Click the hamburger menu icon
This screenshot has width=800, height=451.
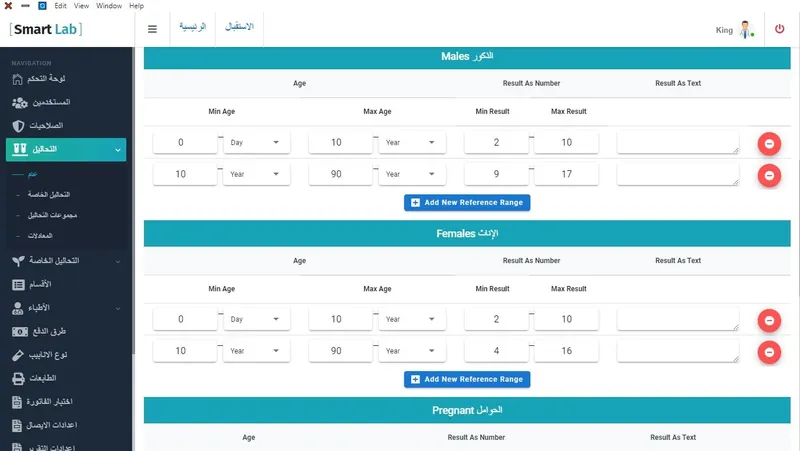click(152, 29)
